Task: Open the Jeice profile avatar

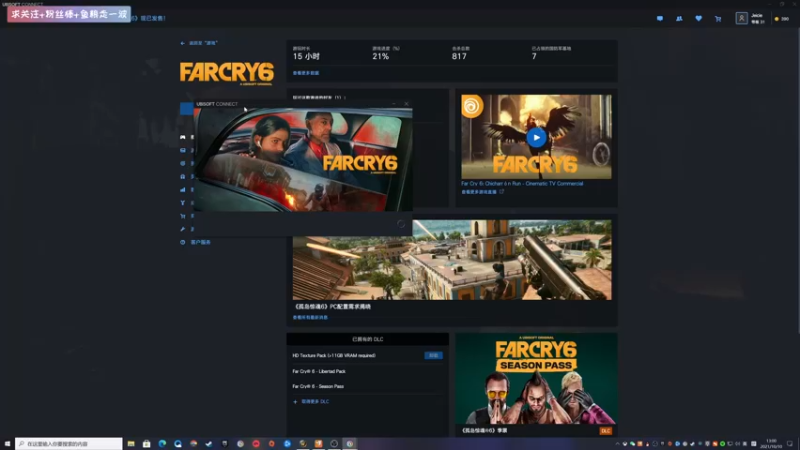Action: pyautogui.click(x=741, y=18)
